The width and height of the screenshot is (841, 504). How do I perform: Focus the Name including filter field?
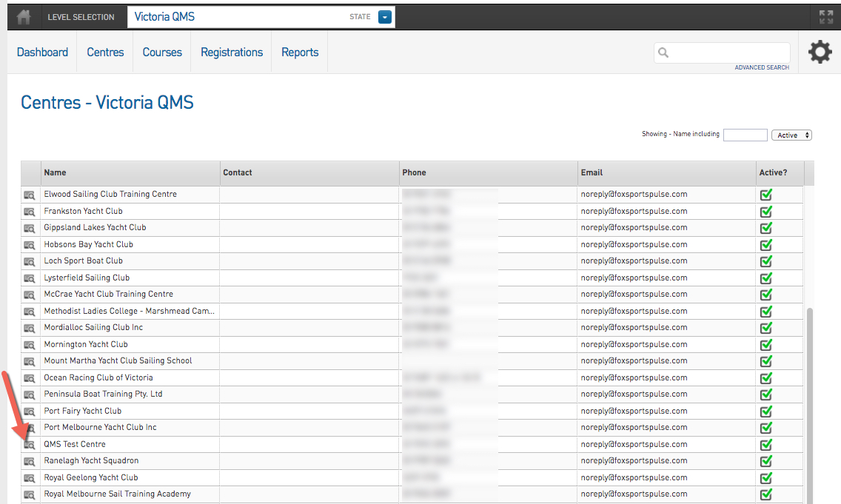(x=745, y=135)
